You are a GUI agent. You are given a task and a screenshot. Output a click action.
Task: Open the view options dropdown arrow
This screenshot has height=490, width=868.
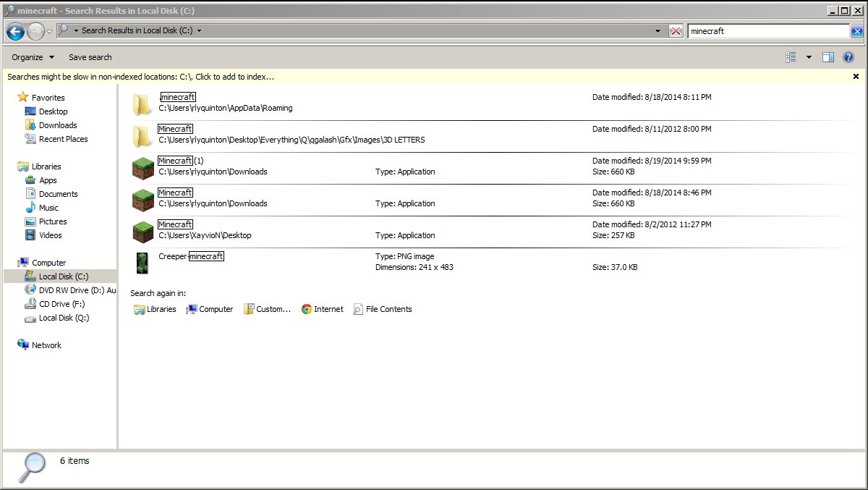[809, 57]
